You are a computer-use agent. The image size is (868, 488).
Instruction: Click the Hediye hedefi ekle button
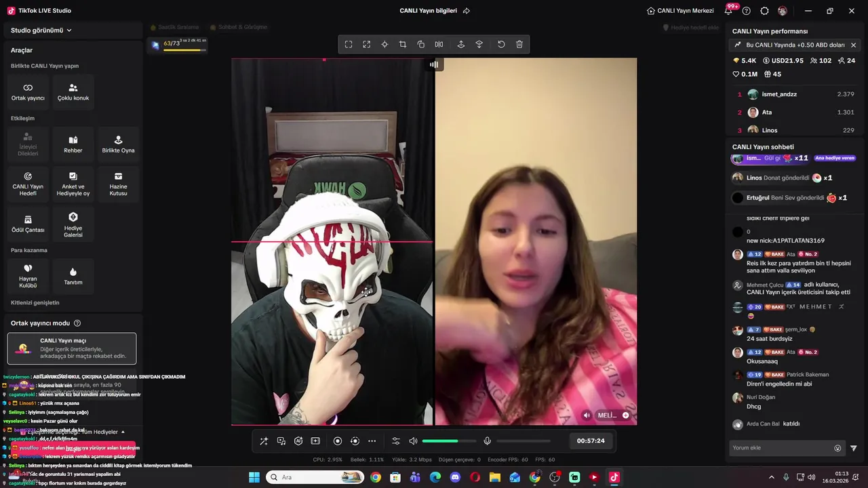tap(690, 28)
